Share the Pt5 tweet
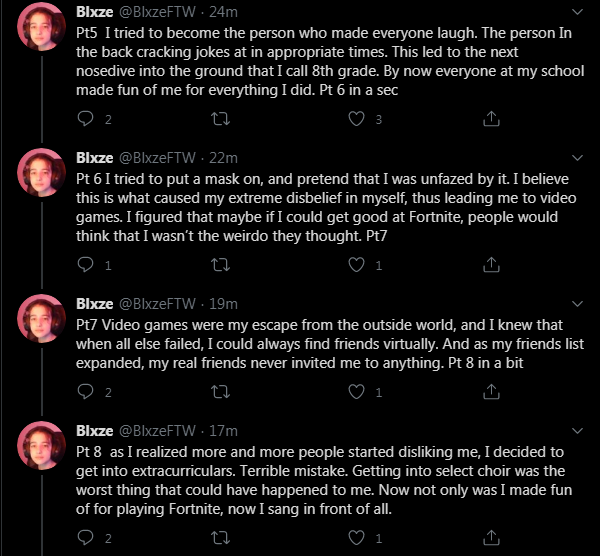This screenshot has width=600, height=556. 491,119
